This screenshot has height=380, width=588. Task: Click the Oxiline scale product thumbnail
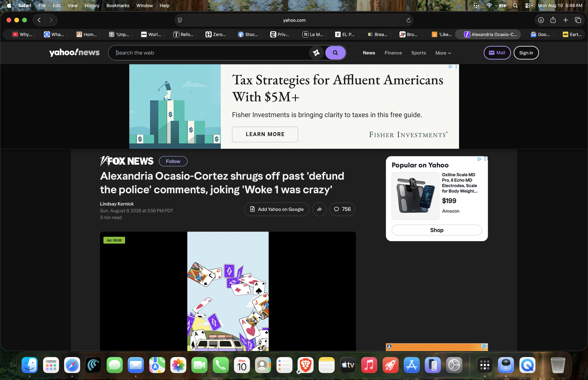(x=415, y=196)
